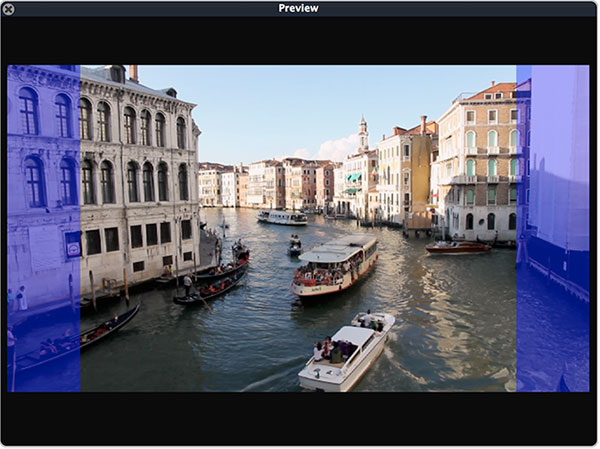Click the Preview title bar text

pyautogui.click(x=298, y=8)
